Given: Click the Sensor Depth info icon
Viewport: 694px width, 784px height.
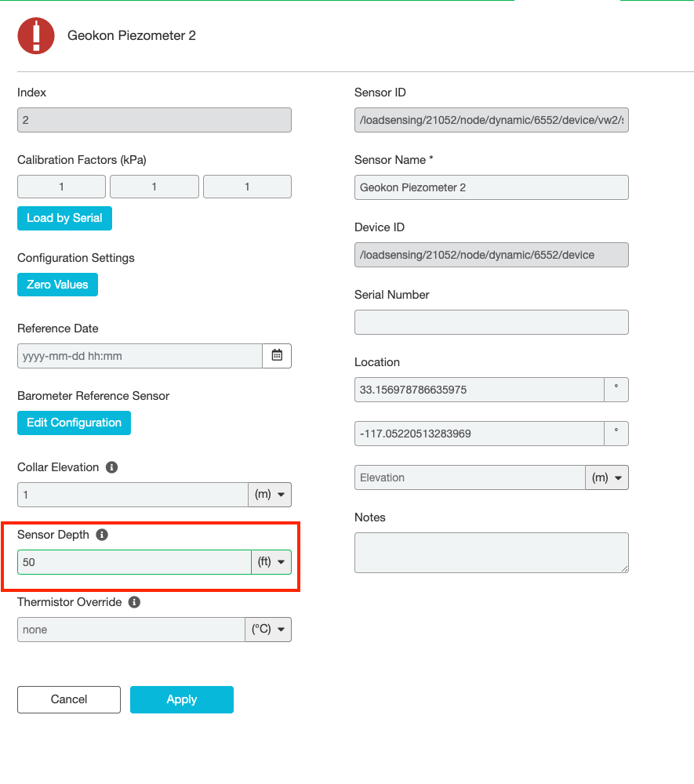Looking at the screenshot, I should (102, 535).
